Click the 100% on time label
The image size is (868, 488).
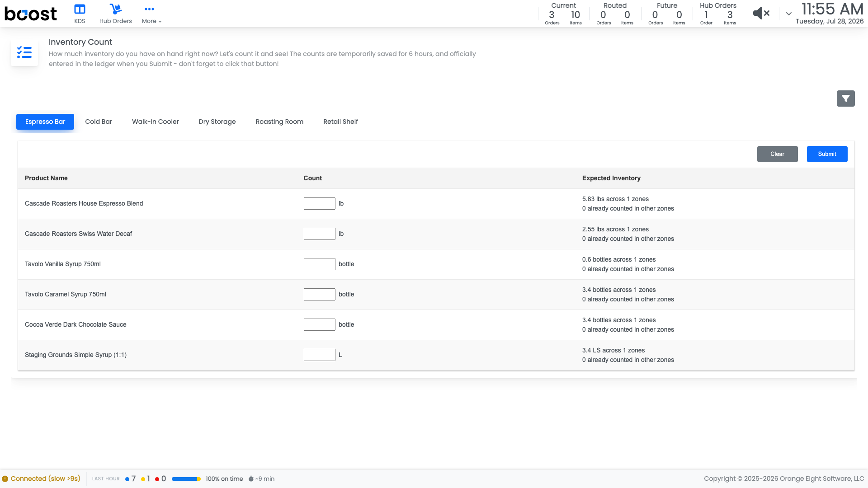(224, 479)
